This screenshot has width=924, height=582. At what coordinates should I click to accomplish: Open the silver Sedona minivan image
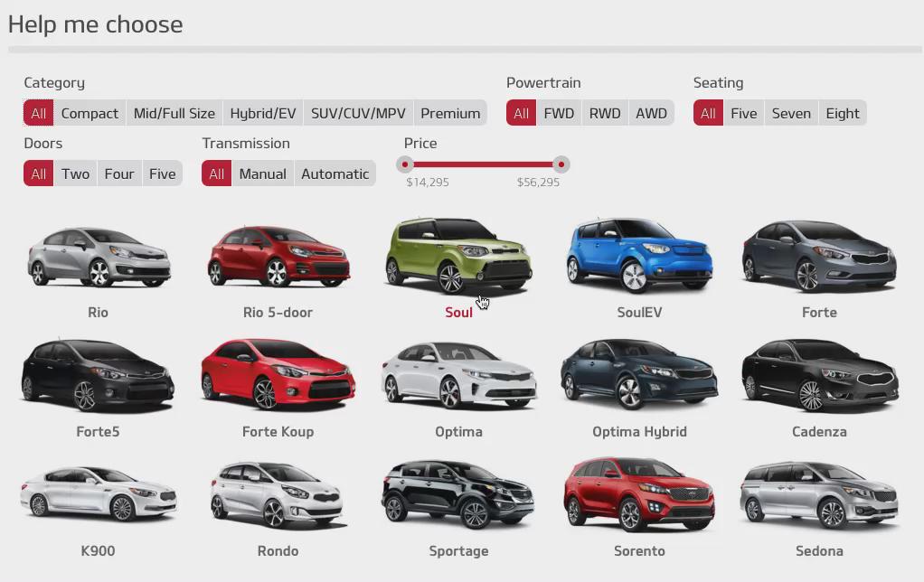(x=819, y=495)
